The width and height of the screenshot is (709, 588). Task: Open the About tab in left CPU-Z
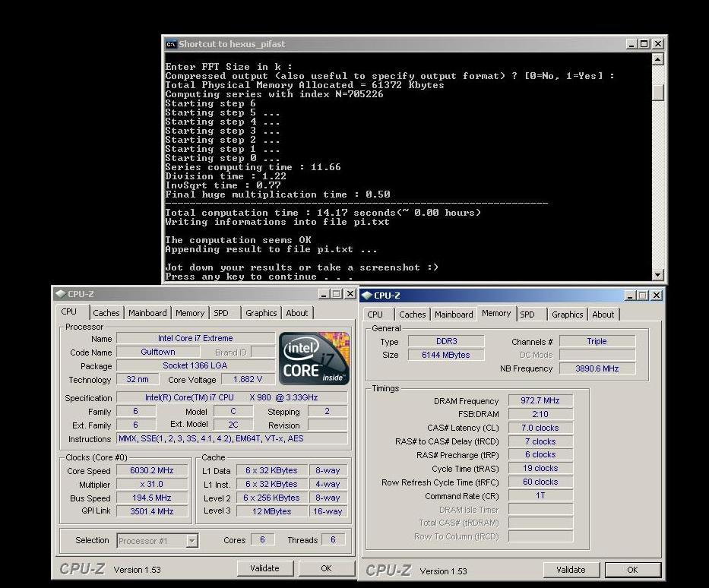point(297,313)
